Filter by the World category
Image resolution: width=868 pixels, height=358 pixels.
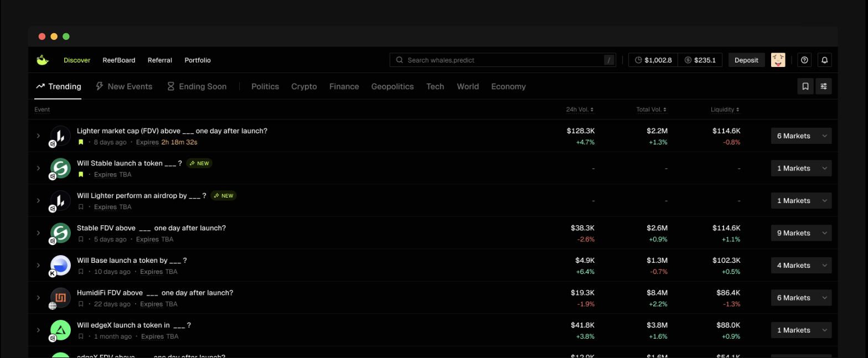point(468,86)
